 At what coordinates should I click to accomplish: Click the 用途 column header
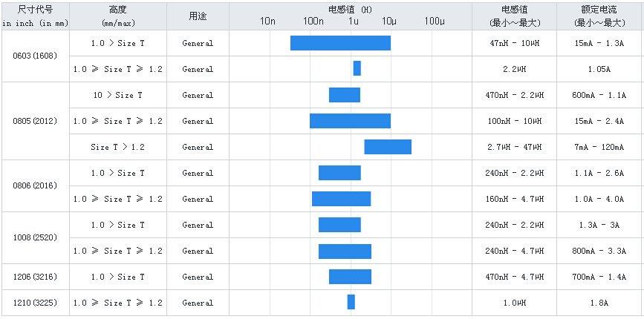[197, 16]
